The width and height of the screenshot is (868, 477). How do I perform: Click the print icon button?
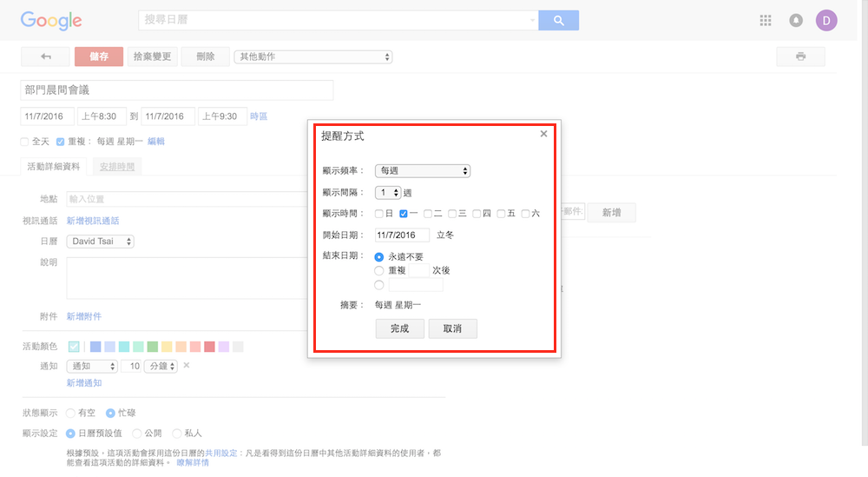(800, 56)
